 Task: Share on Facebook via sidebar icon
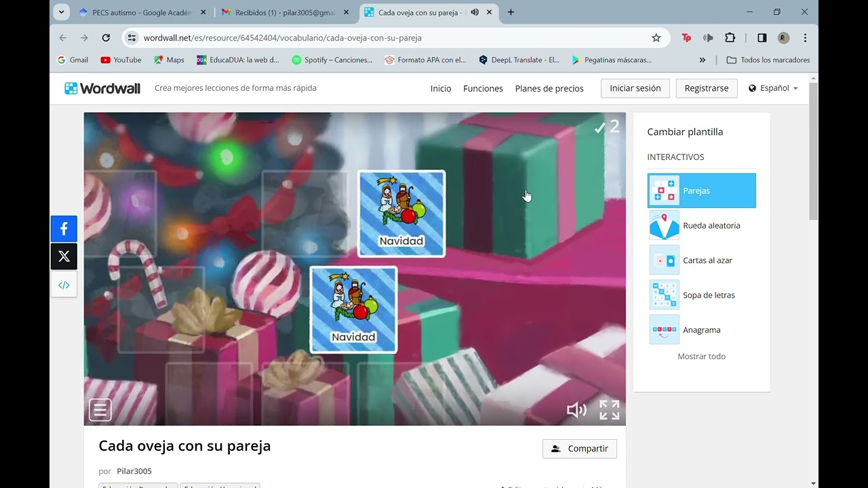[64, 229]
